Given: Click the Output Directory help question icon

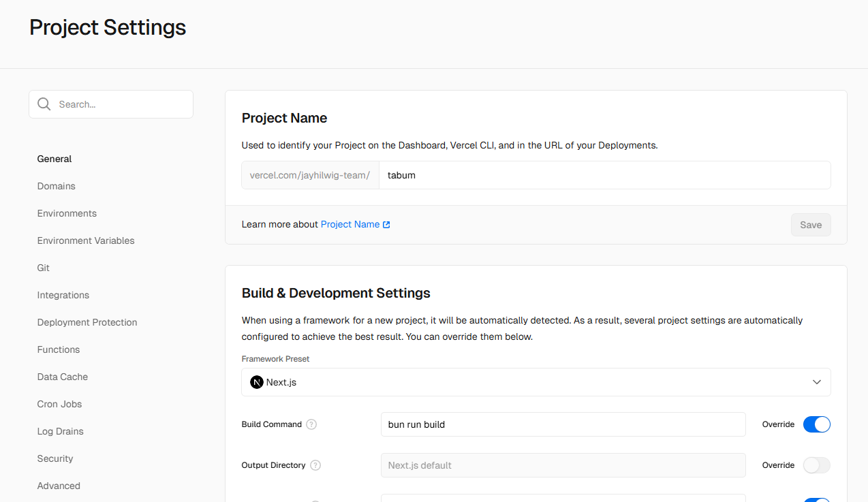Looking at the screenshot, I should pos(315,465).
